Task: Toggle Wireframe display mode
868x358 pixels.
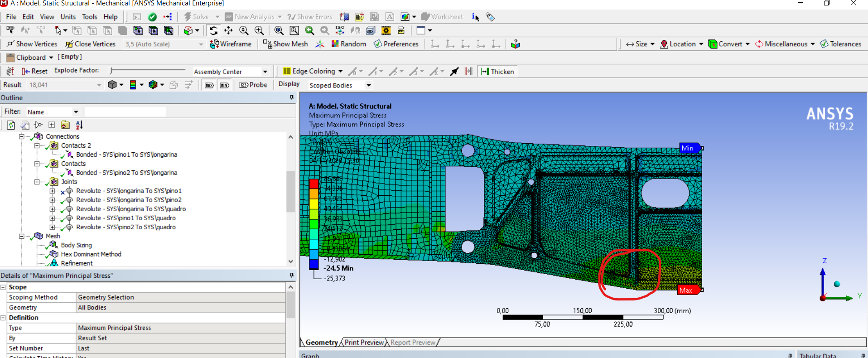Action: [231, 44]
